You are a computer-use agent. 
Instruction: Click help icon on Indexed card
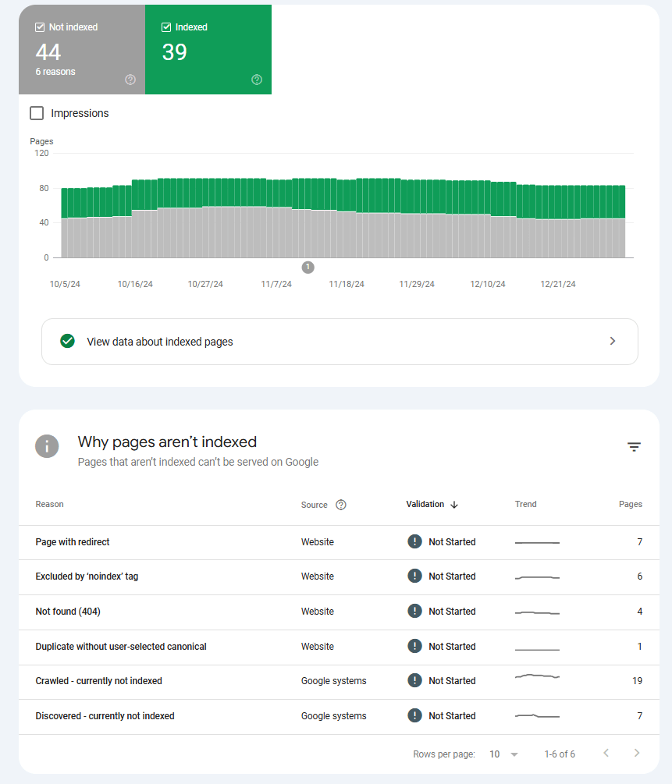click(257, 80)
